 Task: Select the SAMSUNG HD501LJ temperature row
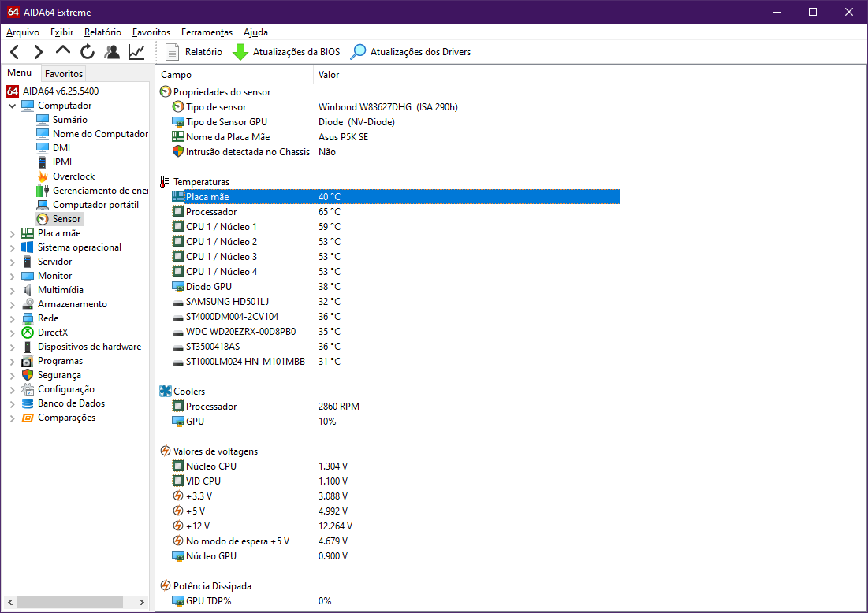395,302
